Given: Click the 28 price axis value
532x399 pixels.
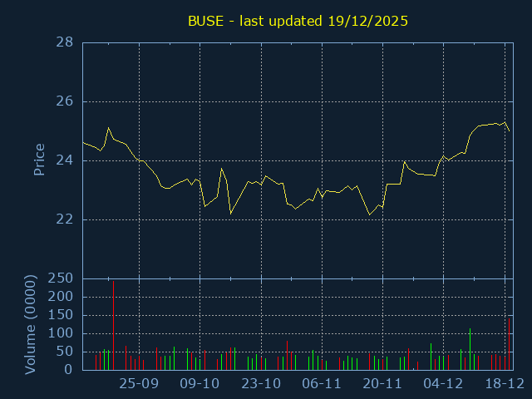Looking at the screenshot, I should tap(64, 42).
